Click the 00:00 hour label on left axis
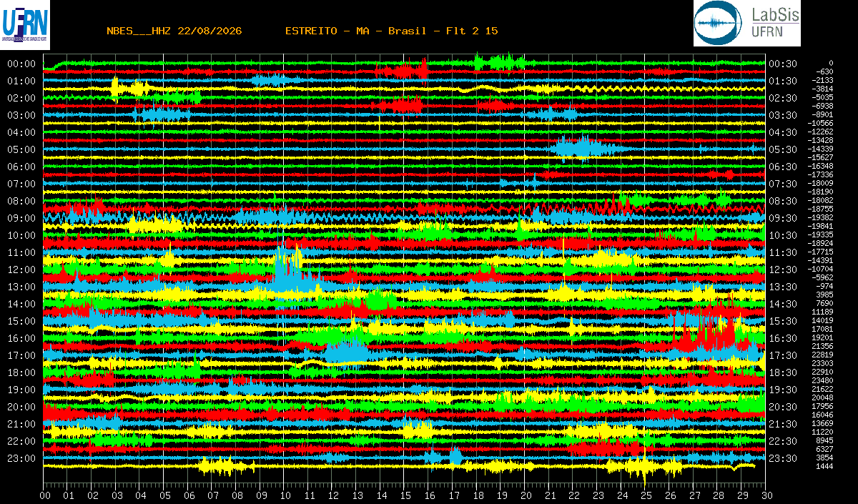The width and height of the screenshot is (858, 504). 21,64
